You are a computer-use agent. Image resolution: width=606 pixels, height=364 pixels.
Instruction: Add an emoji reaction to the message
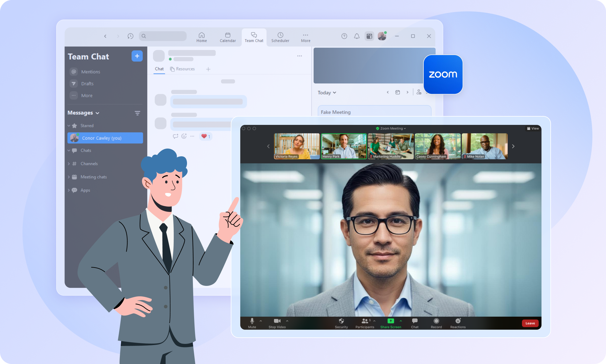pyautogui.click(x=184, y=136)
